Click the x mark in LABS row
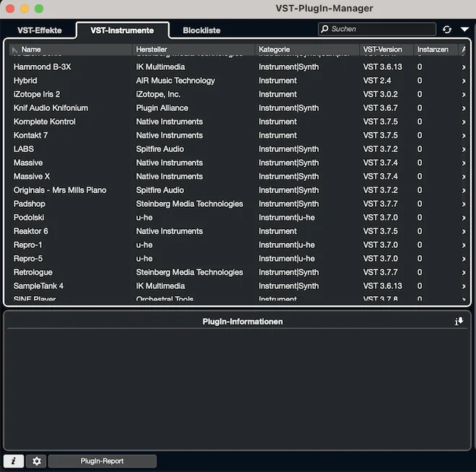This screenshot has height=472, width=476. [x=464, y=149]
